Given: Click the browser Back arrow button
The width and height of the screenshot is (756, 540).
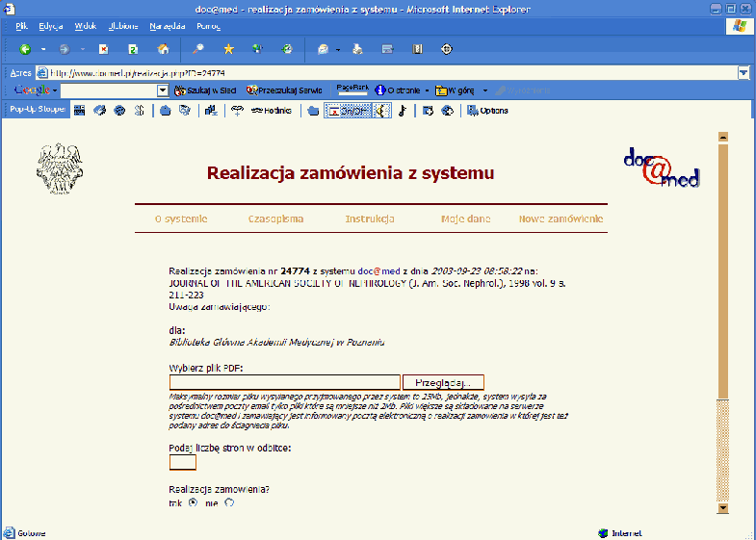Looking at the screenshot, I should (25, 48).
